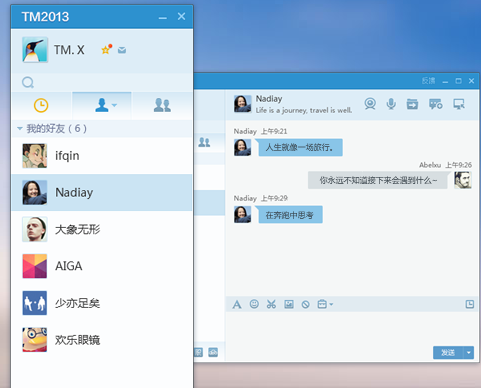Image resolution: width=481 pixels, height=390 pixels.
Task: Minimize the Nadiay chat window
Action: 445,81
